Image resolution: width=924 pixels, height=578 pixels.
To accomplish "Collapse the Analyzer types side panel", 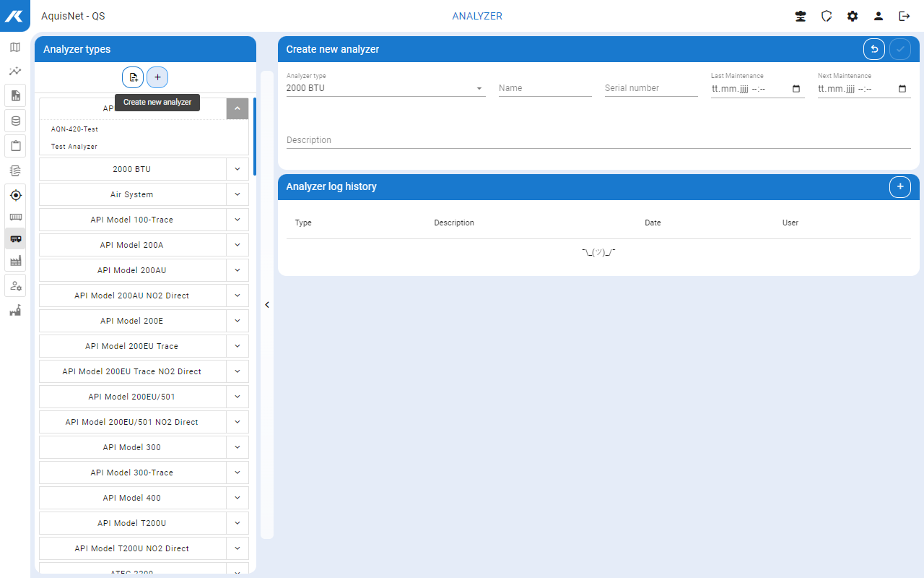I will 267,305.
